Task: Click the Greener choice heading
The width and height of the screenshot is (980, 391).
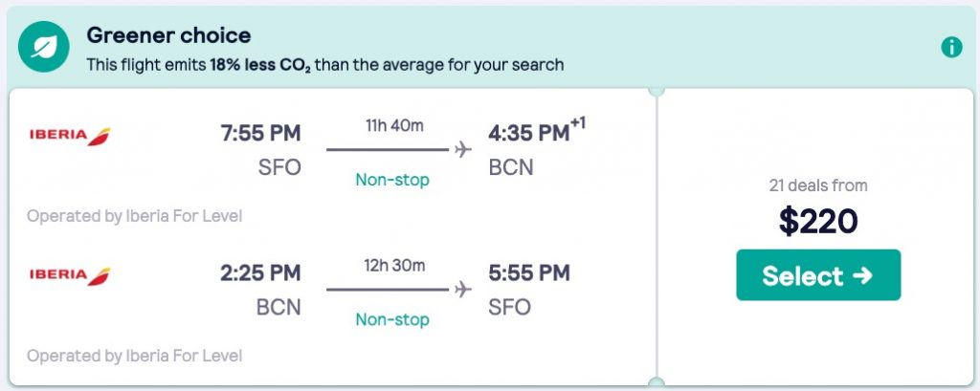Action: pos(168,36)
